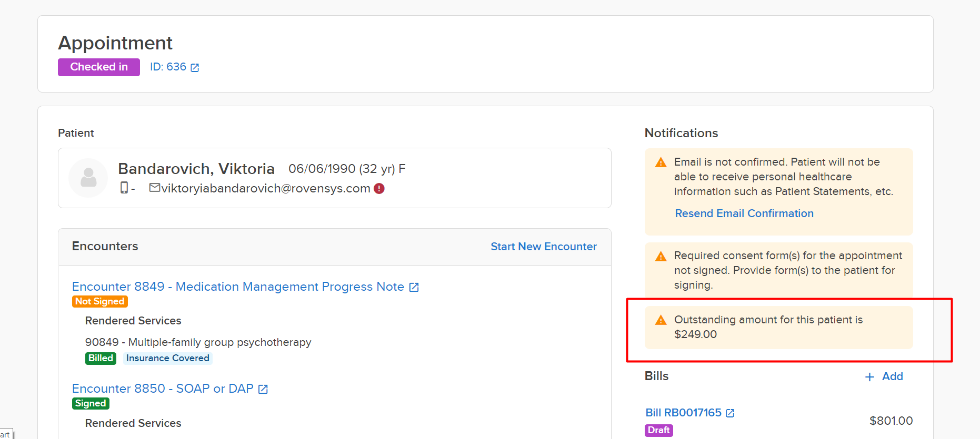Click the Not Signed status badge
The image size is (980, 439).
click(x=100, y=301)
